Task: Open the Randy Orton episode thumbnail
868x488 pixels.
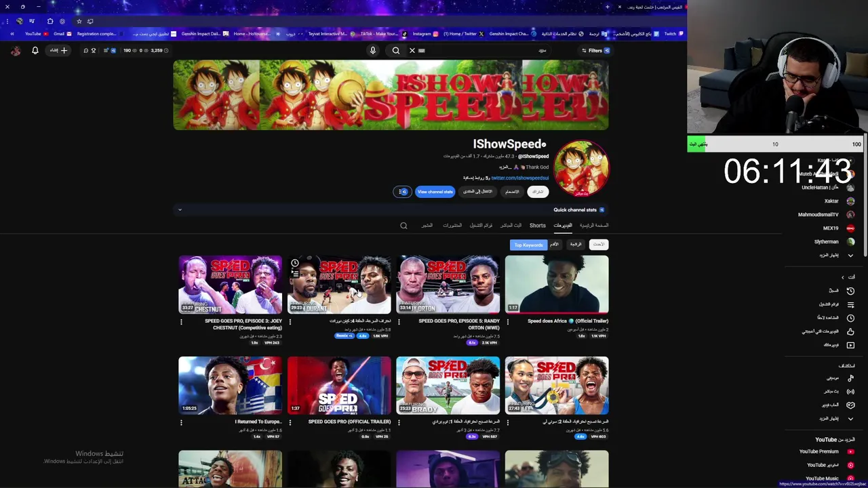Action: pyautogui.click(x=448, y=285)
